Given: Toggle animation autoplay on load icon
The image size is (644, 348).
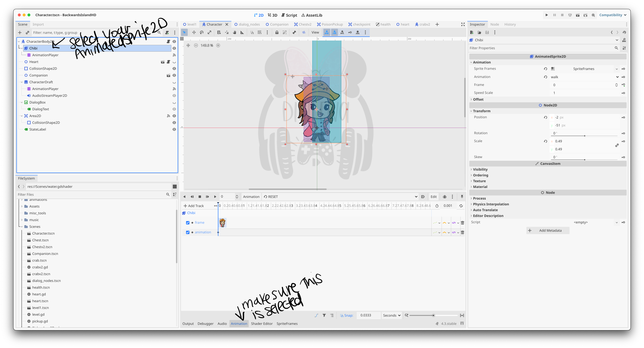Looking at the screenshot, I should tap(423, 197).
